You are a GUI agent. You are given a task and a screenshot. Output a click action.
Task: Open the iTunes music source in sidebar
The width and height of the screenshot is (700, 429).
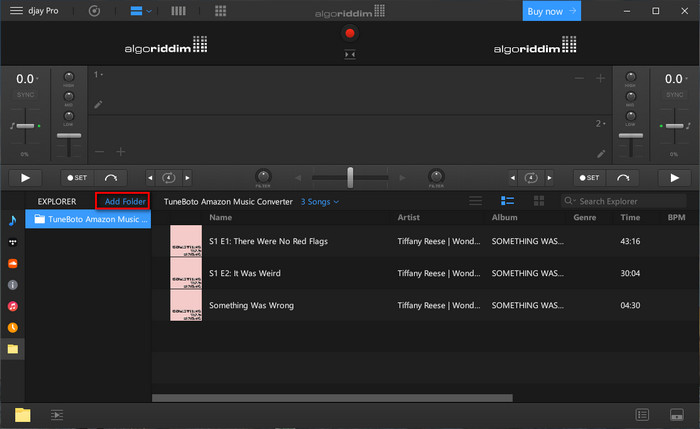tap(12, 306)
